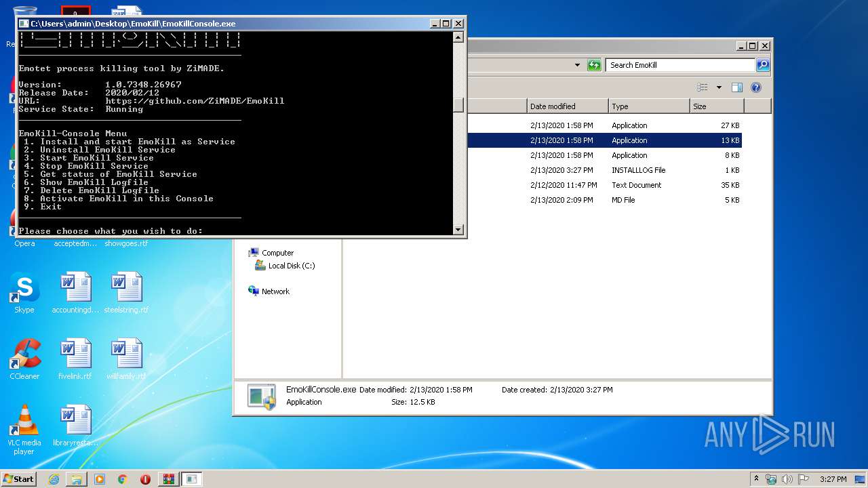Open the Windows Explorer taskbar button
Screen dimensions: 868x488
77,479
